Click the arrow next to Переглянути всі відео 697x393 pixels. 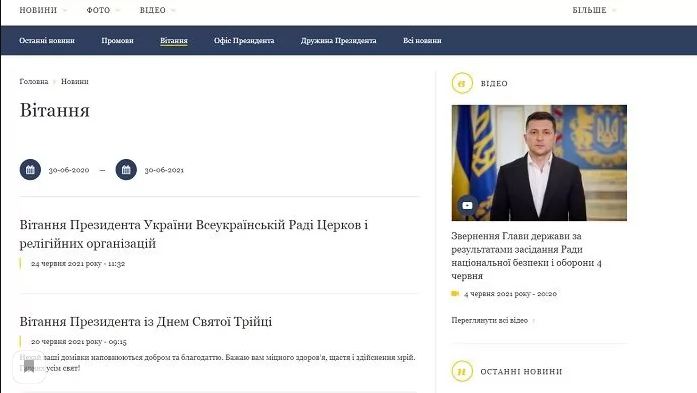pos(534,321)
